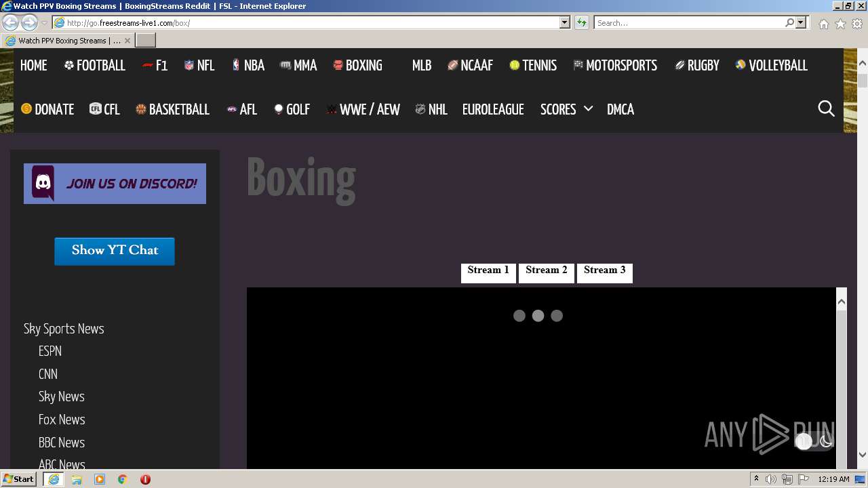Open the File Explorer taskbar icon
Image resolution: width=868 pixels, height=488 pixels.
[77, 479]
